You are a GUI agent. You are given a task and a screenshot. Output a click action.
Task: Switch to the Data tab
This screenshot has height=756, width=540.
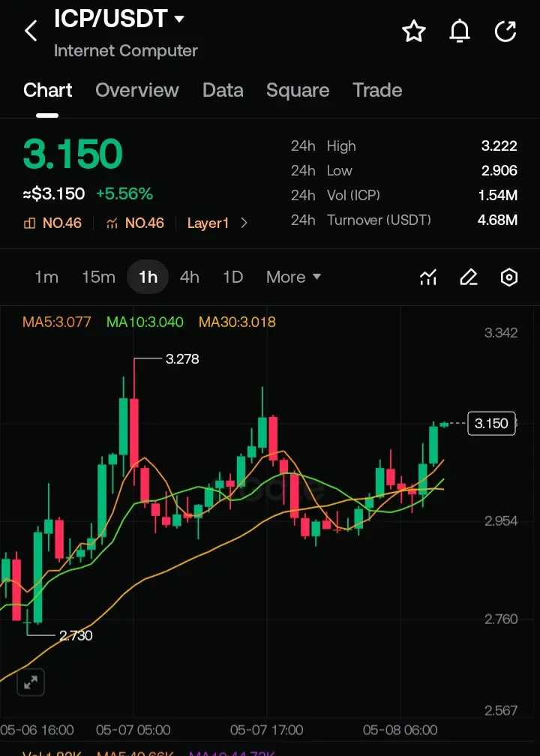point(223,90)
